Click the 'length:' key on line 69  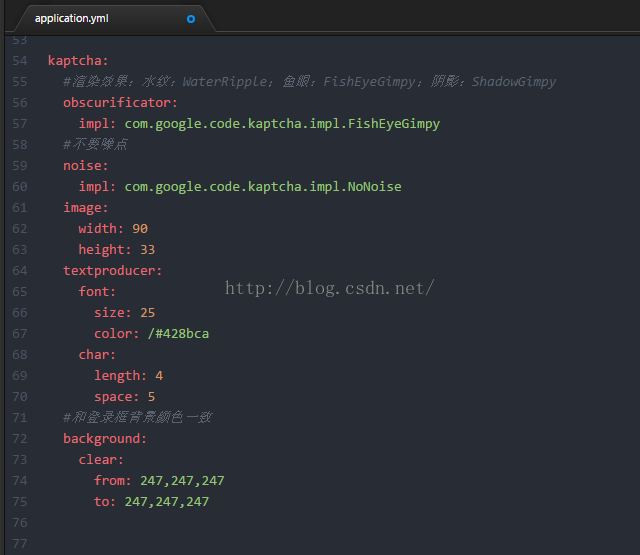click(x=120, y=376)
